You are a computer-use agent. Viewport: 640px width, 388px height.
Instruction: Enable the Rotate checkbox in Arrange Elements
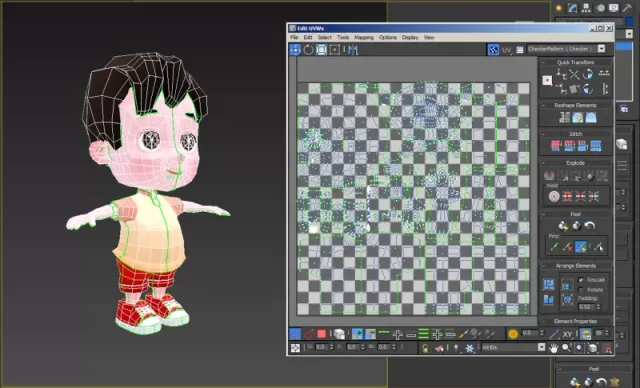581,290
